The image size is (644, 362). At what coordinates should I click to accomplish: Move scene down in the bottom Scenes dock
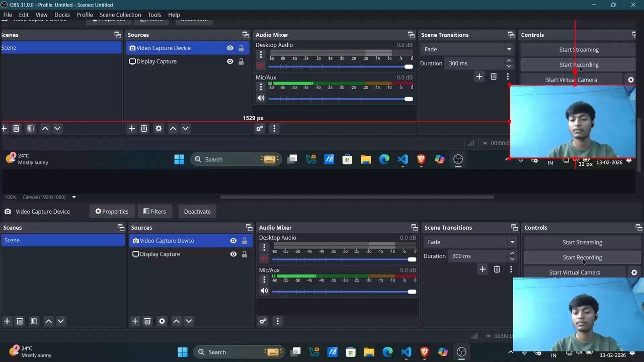tap(61, 321)
